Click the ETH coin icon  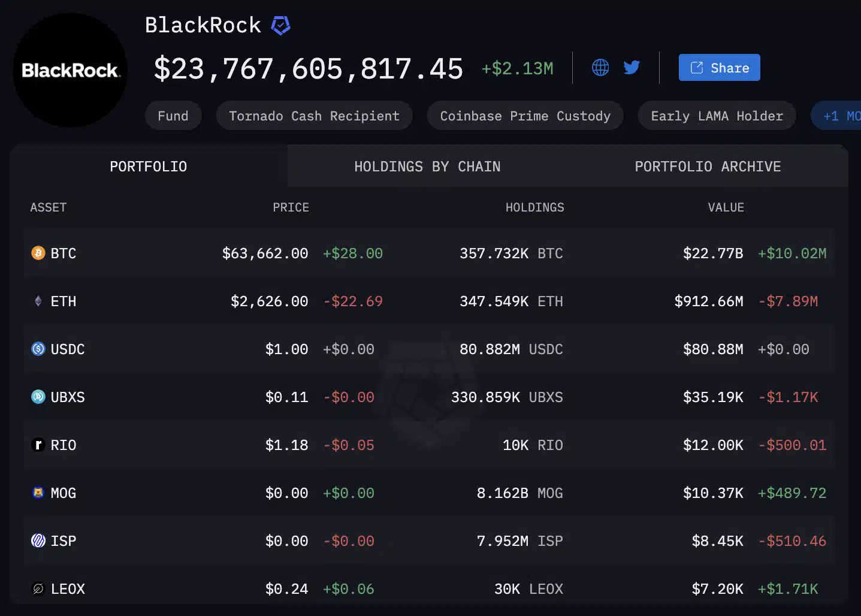coord(38,301)
